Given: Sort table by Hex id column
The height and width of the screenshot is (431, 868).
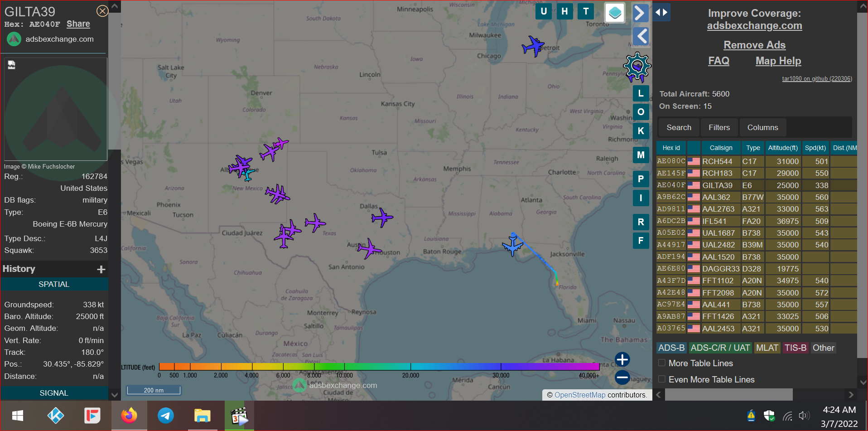Looking at the screenshot, I should click(x=671, y=148).
